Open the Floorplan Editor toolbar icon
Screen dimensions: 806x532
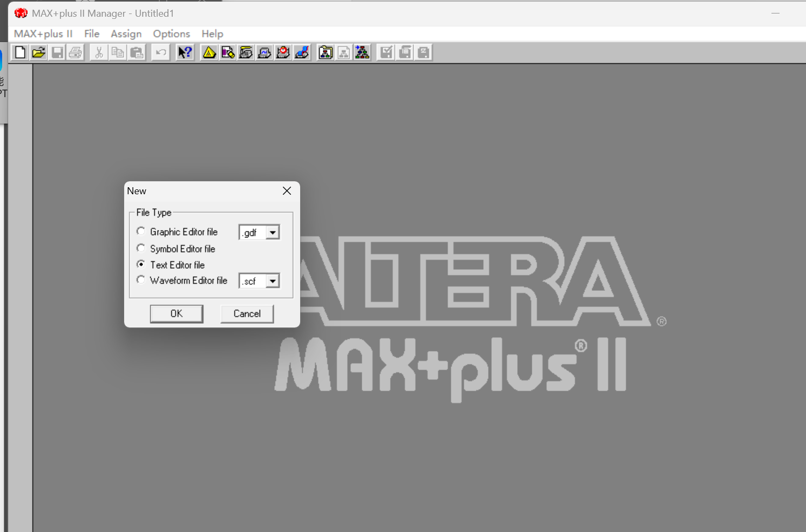(228, 52)
